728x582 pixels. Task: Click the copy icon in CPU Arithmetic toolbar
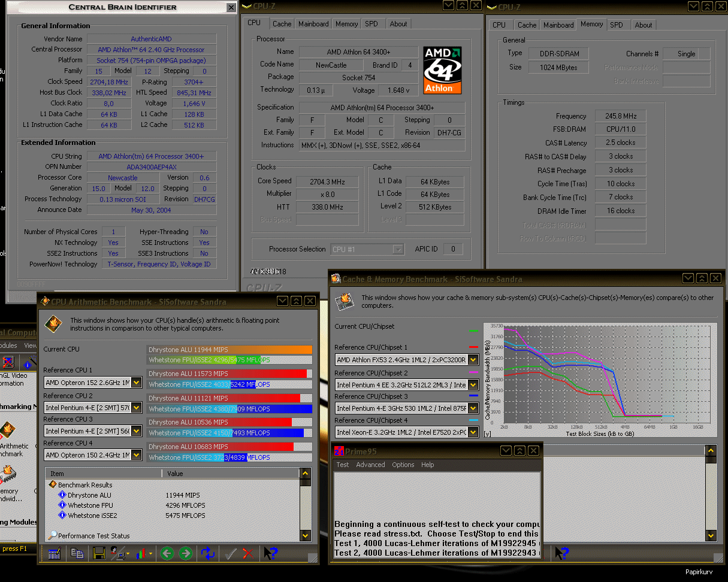[77, 554]
